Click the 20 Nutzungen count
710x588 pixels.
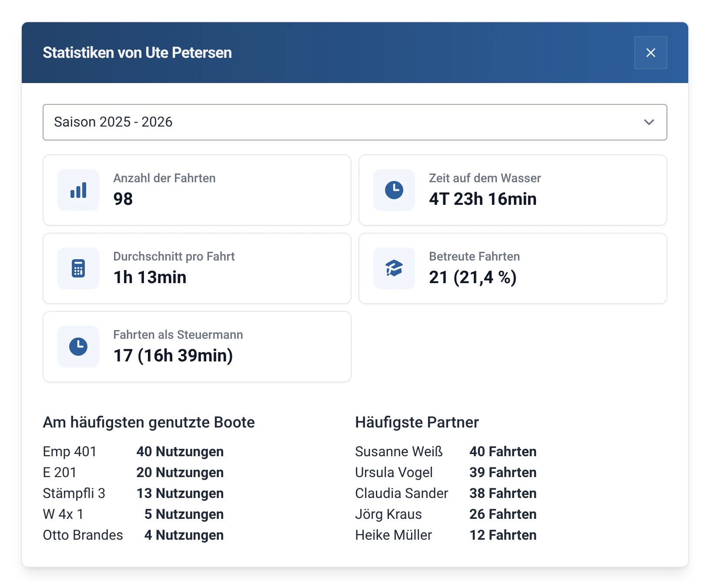[x=180, y=472]
